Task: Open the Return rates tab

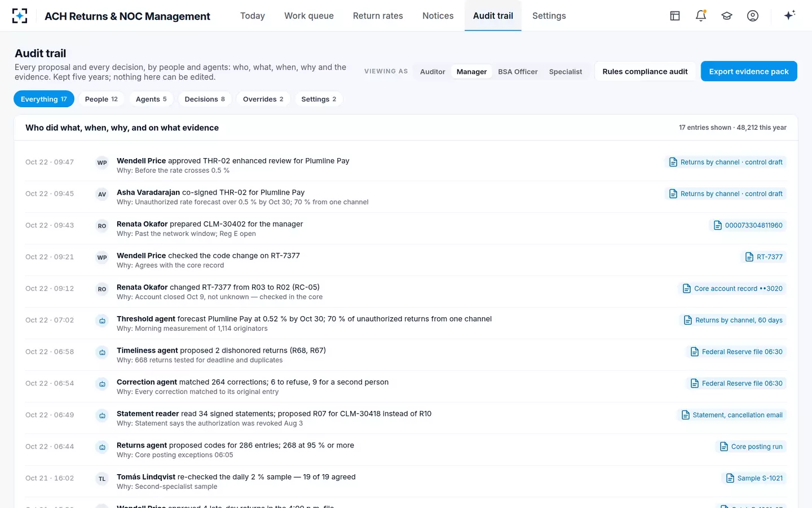Action: tap(378, 16)
